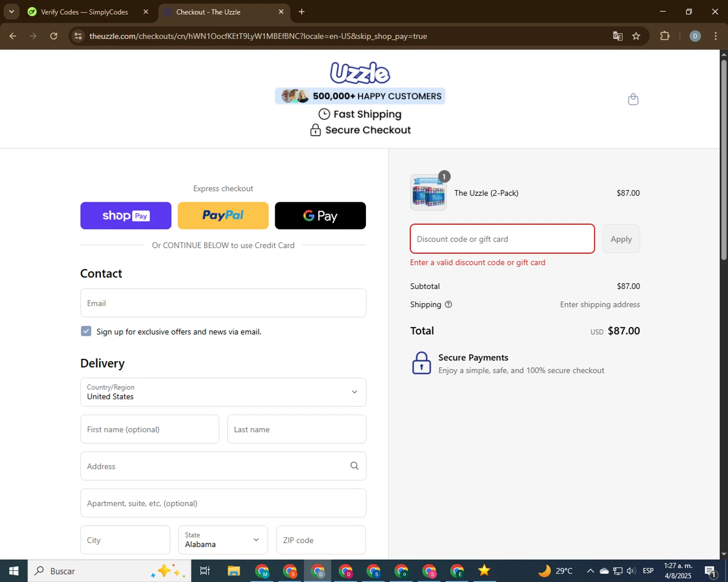Open the yellow star taskbar app
The image size is (728, 582).
484,571
